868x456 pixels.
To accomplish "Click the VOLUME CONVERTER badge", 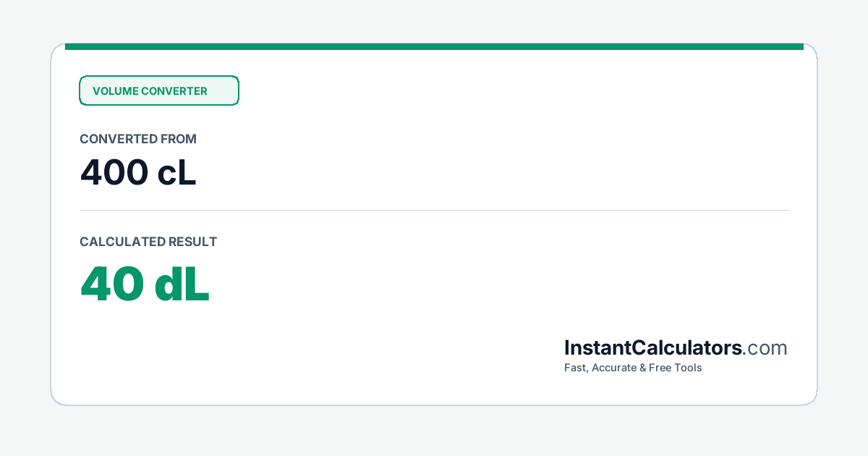I will (x=159, y=90).
